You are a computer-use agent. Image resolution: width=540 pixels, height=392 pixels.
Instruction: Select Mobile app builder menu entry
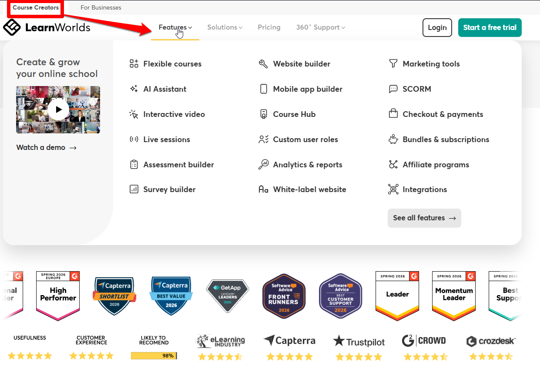click(x=308, y=89)
